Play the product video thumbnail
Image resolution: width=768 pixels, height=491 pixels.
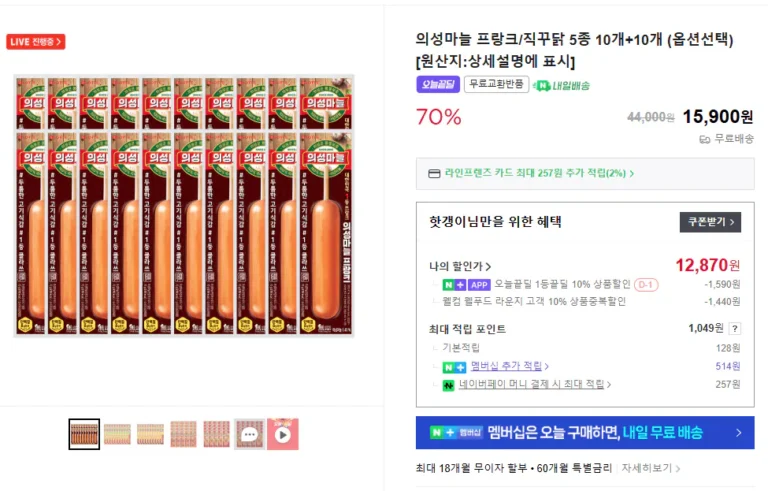tap(283, 434)
